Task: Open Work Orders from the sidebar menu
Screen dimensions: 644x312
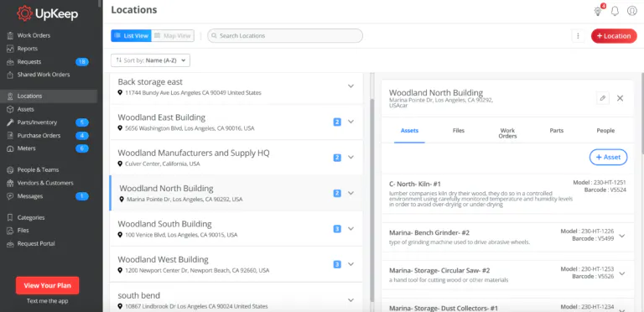Action: (x=34, y=36)
